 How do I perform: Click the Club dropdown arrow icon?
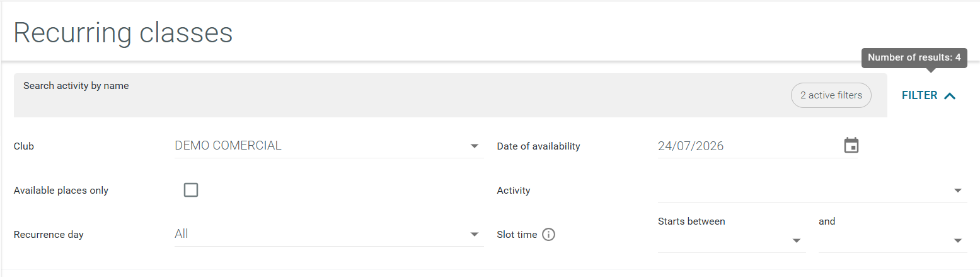475,146
